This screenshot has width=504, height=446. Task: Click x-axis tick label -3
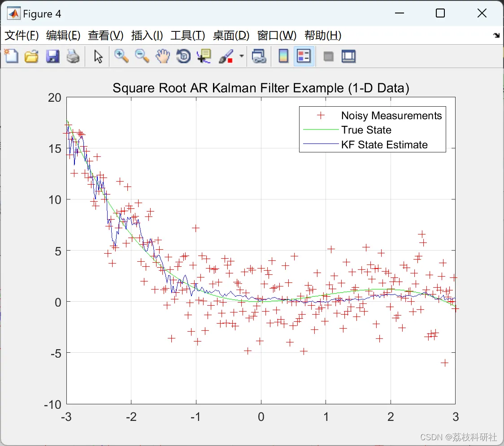66,417
